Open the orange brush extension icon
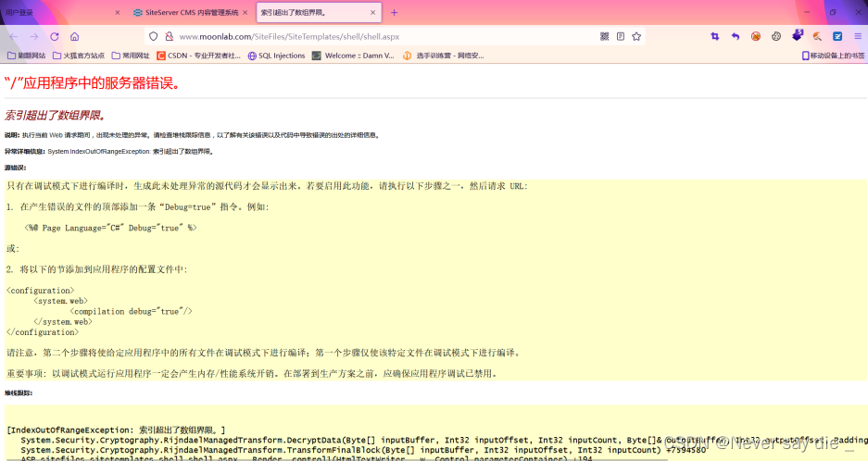 pyautogui.click(x=817, y=36)
